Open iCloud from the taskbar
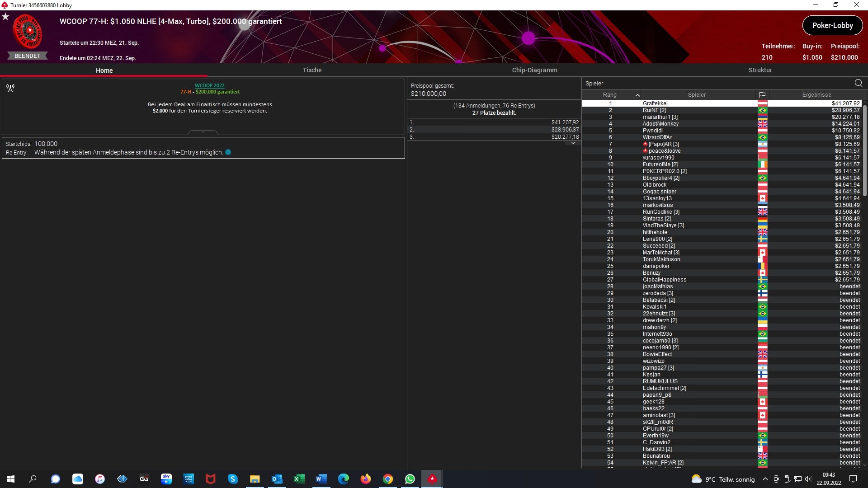 [x=78, y=479]
